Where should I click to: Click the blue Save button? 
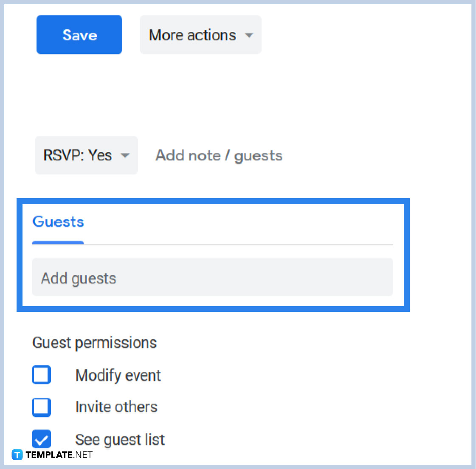[x=79, y=34]
